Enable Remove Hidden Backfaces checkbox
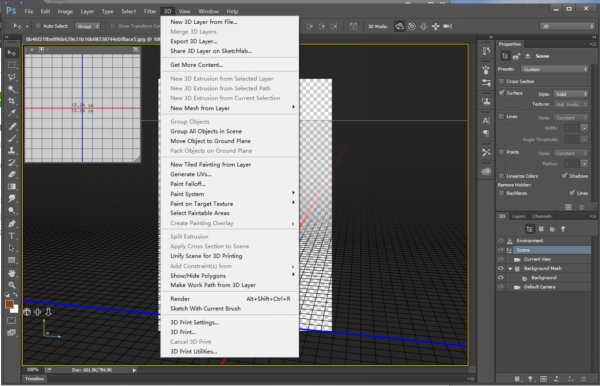This screenshot has height=386, width=600. pos(501,193)
